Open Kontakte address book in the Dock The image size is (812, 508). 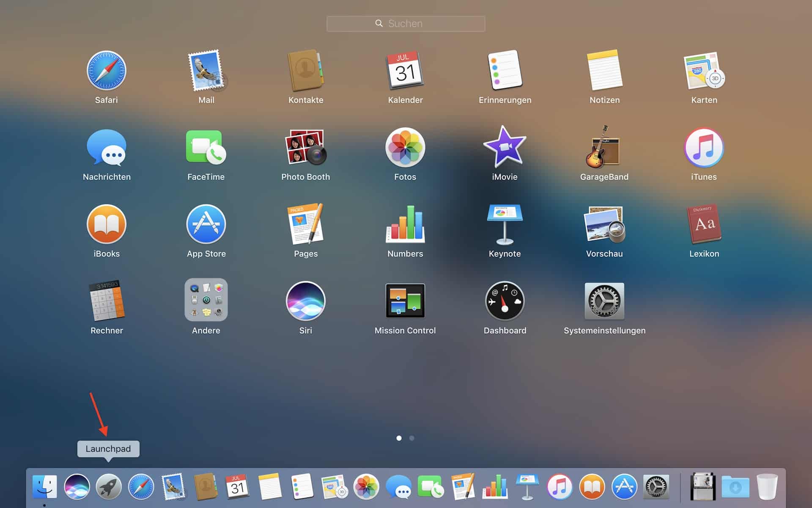206,487
